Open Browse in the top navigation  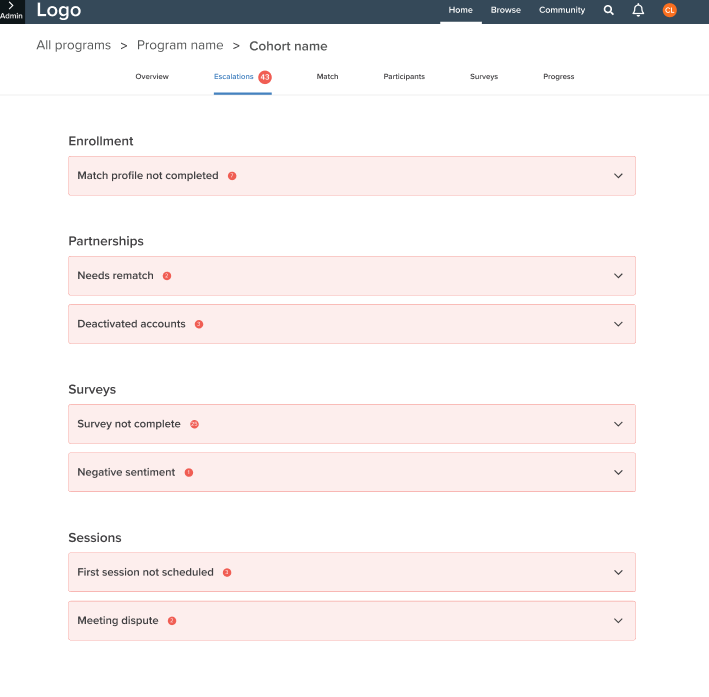(x=506, y=10)
